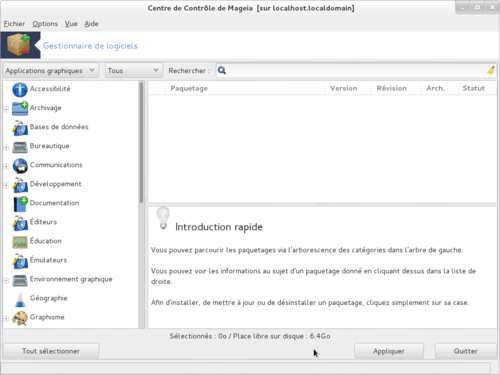
Task: Maximize the Centre de Contrôle window
Action: click(477, 7)
